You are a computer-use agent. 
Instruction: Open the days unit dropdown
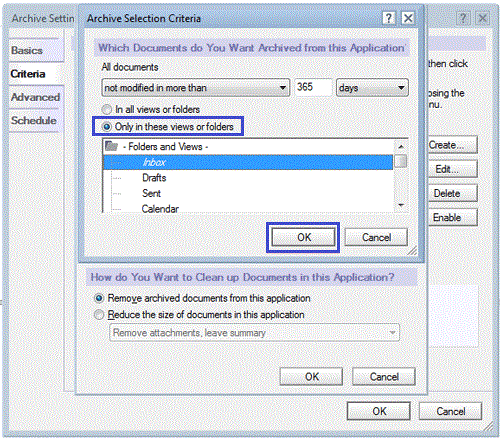click(372, 88)
